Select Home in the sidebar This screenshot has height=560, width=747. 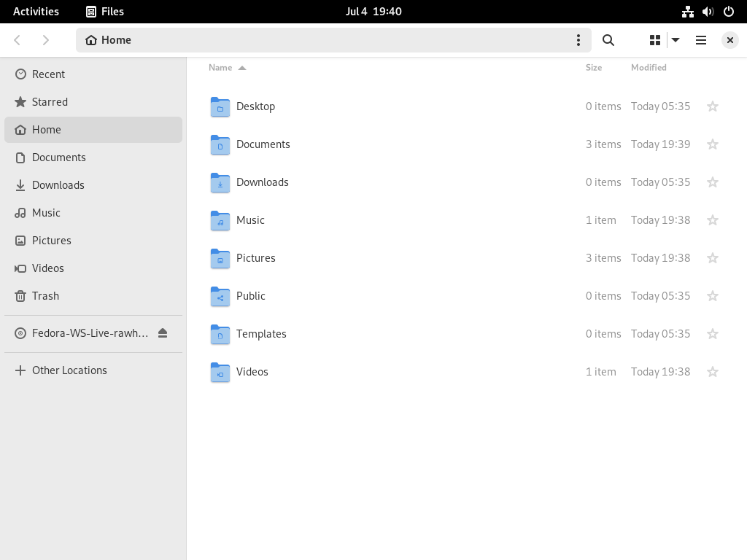tap(93, 130)
